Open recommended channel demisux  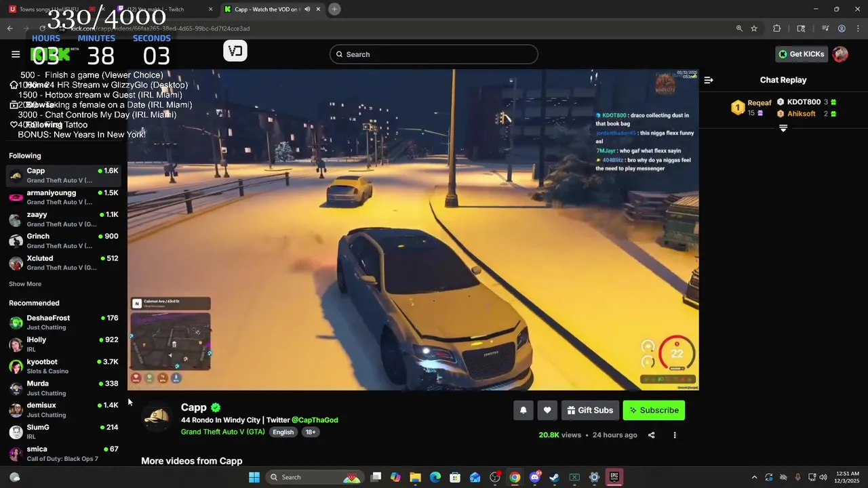pyautogui.click(x=64, y=409)
